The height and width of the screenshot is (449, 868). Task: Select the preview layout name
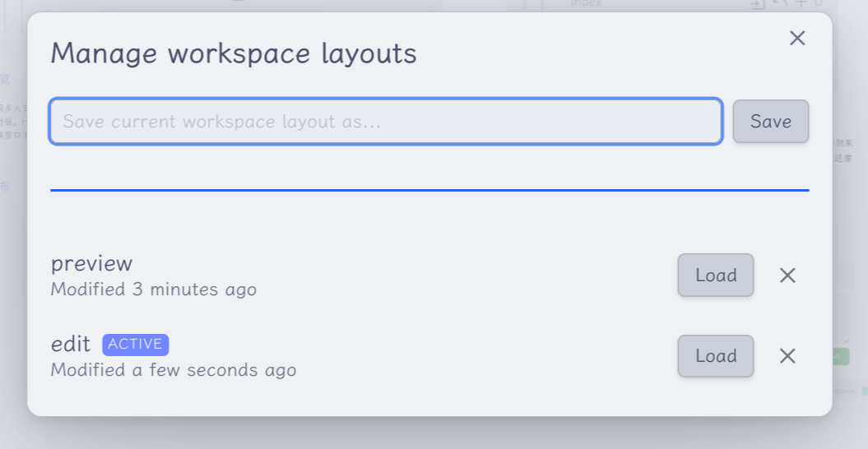[91, 263]
